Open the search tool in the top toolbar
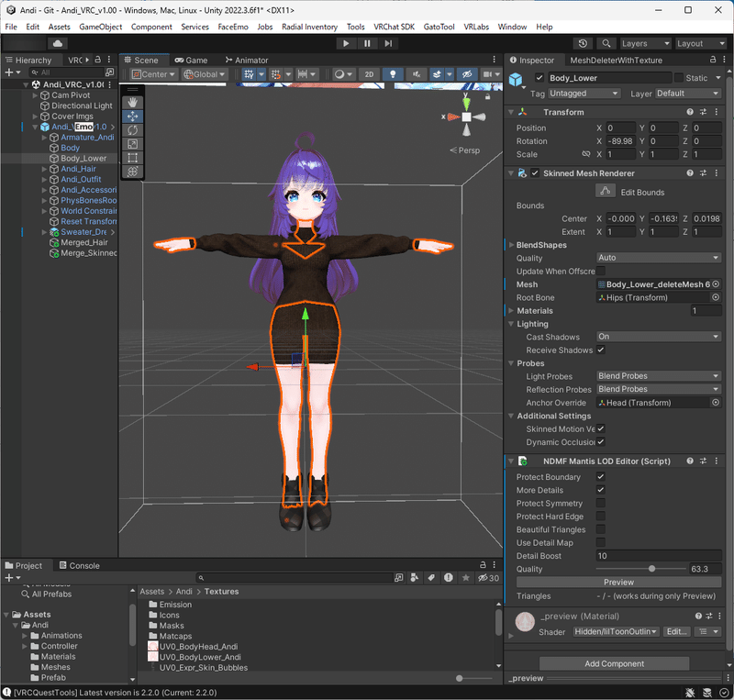 click(606, 43)
